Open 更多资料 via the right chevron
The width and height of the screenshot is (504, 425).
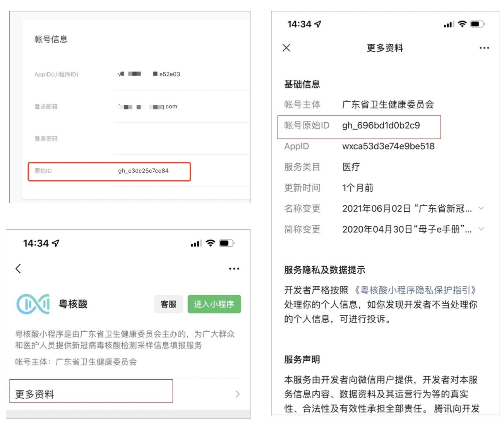[237, 394]
